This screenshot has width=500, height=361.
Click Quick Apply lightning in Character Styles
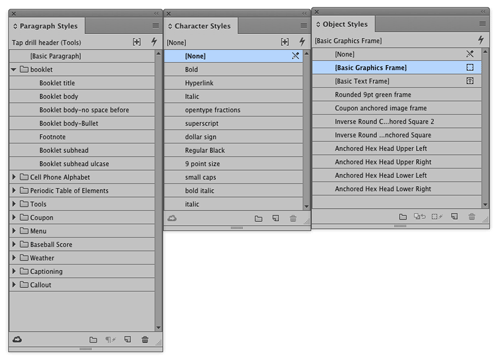[302, 42]
